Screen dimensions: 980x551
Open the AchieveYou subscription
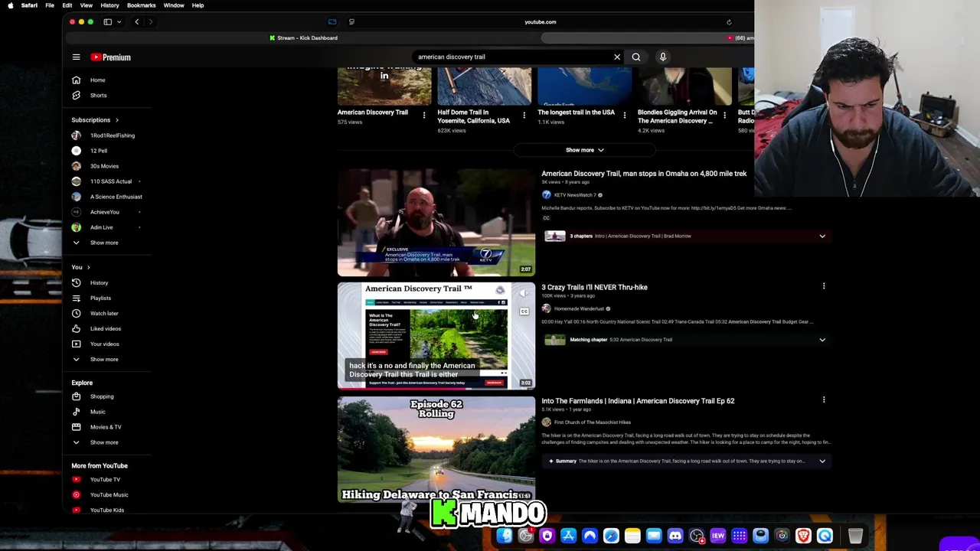click(105, 212)
